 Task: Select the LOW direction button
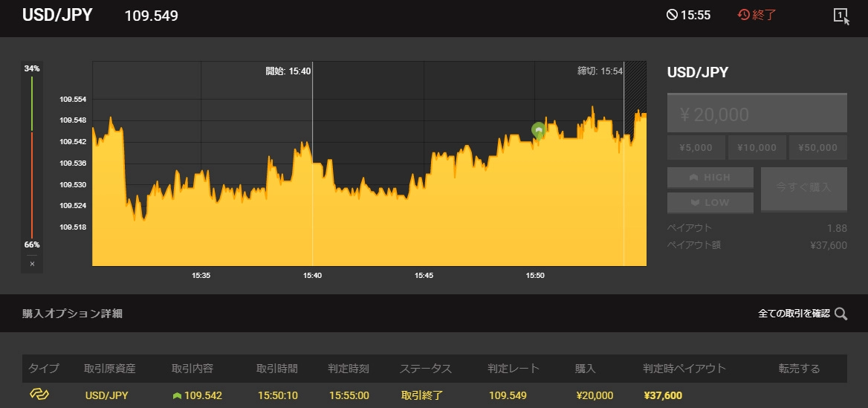click(x=710, y=202)
